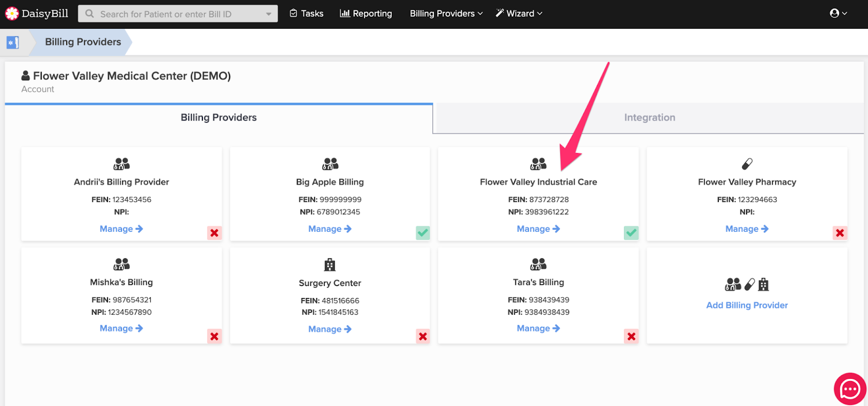Click NPI 3983961222 text
The image size is (868, 406).
[538, 212]
